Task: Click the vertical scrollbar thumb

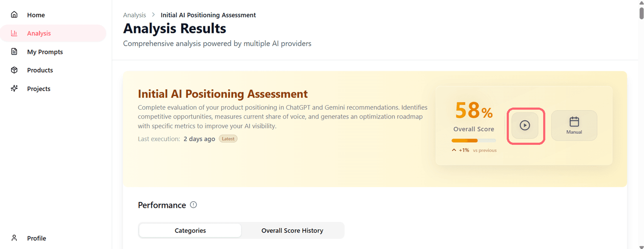Action: [641, 13]
